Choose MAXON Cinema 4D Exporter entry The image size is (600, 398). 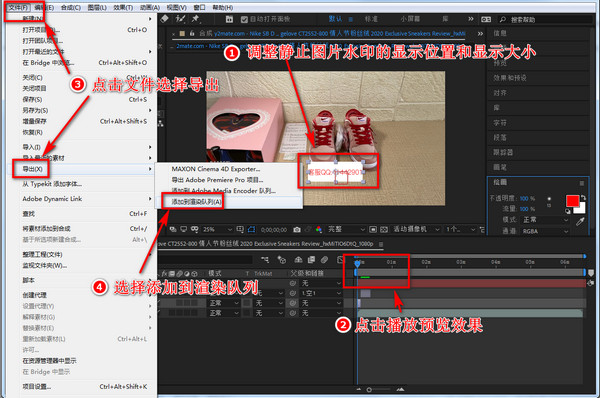point(229,169)
